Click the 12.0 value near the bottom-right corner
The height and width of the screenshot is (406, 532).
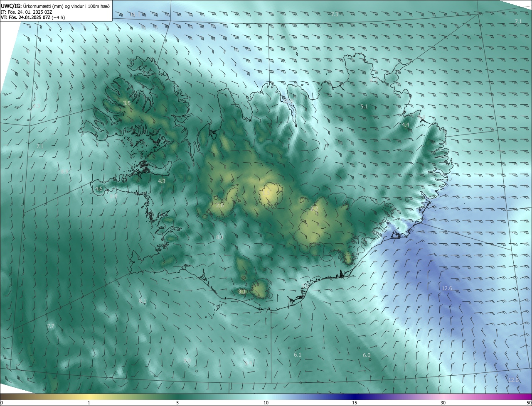pos(514,380)
